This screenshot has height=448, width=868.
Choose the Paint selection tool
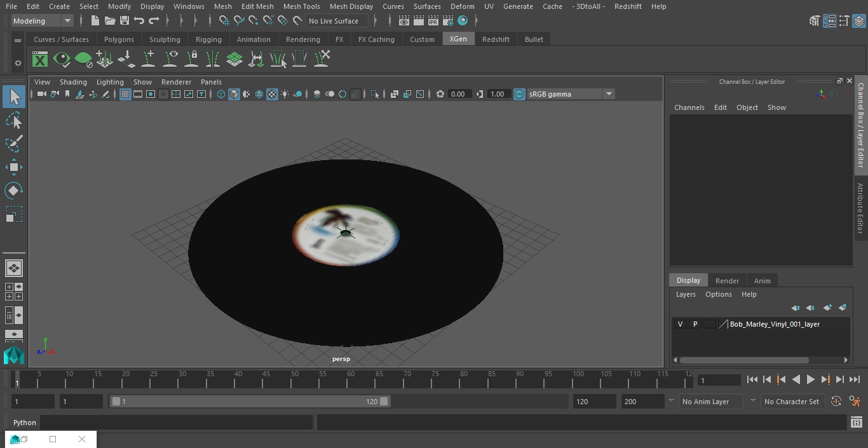pos(14,144)
